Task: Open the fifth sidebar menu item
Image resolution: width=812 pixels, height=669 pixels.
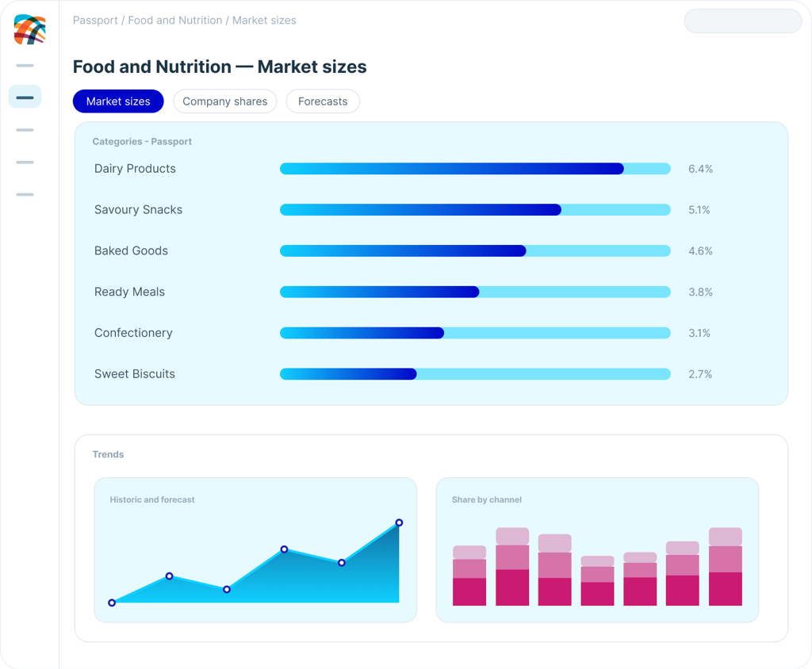Action: click(25, 194)
